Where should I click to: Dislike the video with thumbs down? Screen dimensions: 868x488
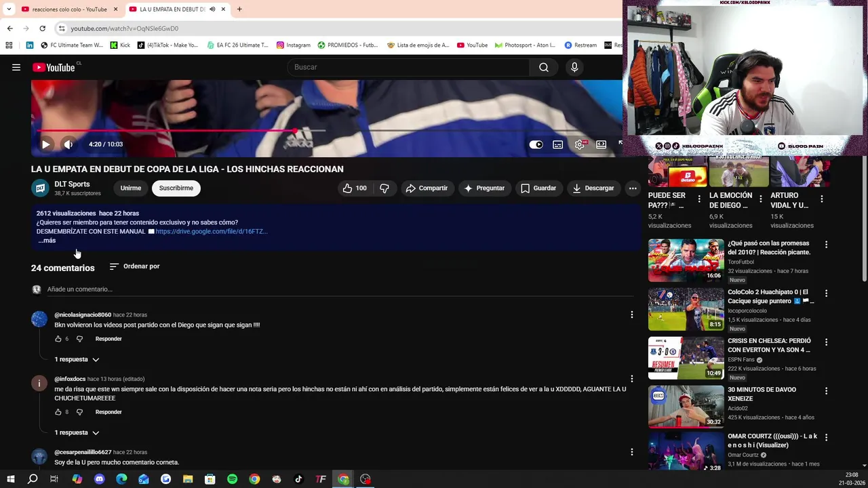coord(384,188)
